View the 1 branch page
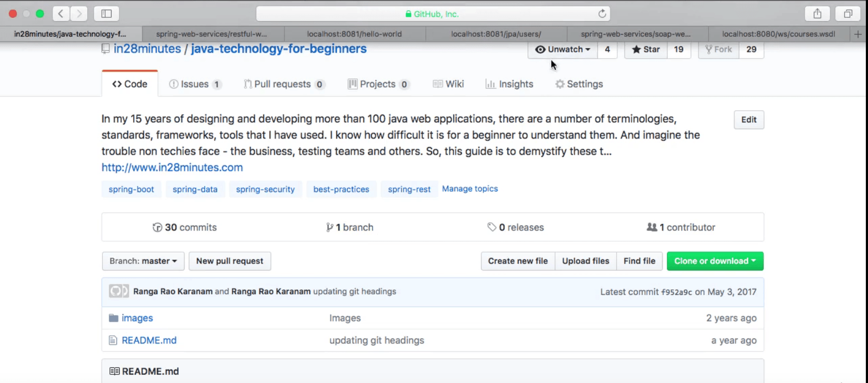The width and height of the screenshot is (868, 383). tap(350, 227)
